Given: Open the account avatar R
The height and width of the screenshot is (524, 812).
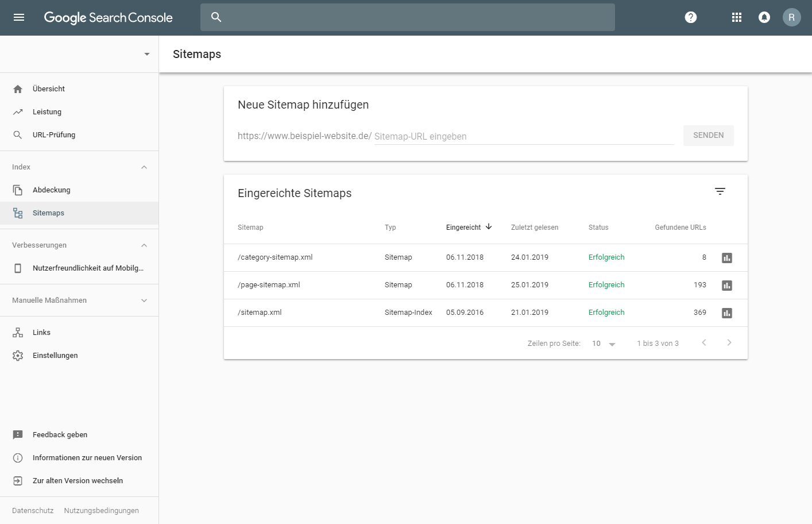Looking at the screenshot, I should [x=791, y=17].
